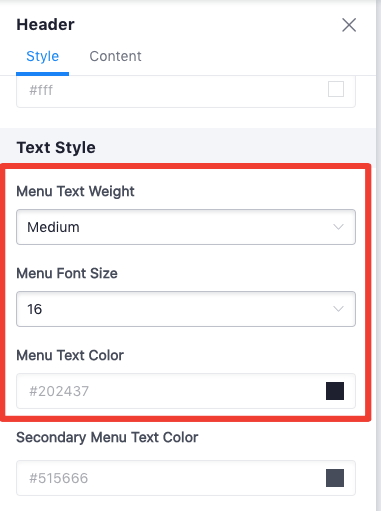
Task: Click the panel's vertical scrollbar
Action: click(378, 255)
